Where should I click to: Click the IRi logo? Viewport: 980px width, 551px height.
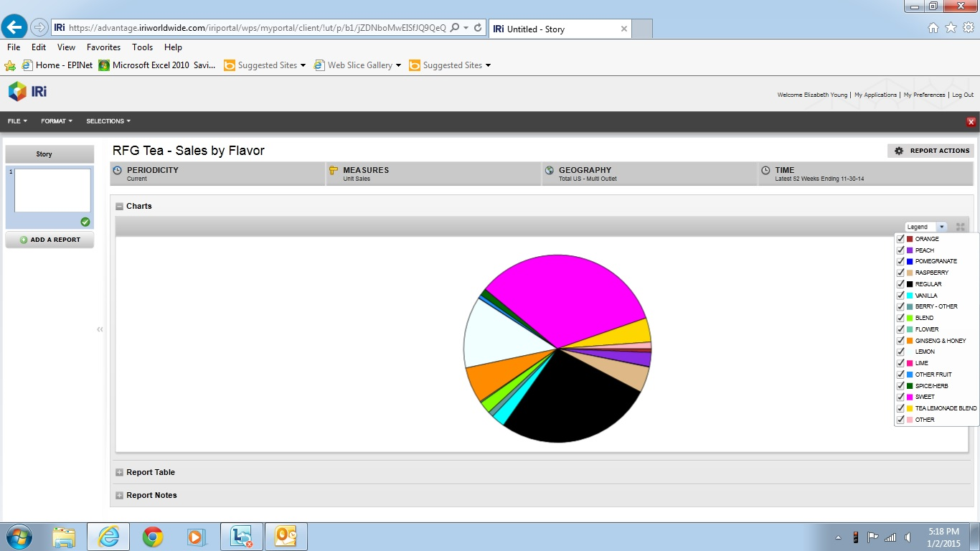pyautogui.click(x=27, y=91)
